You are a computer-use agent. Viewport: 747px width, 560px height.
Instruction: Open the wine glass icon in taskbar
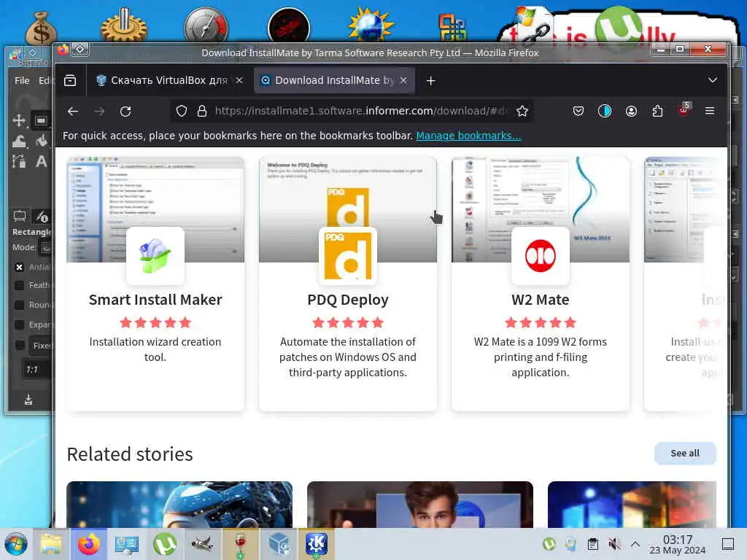[x=241, y=544]
